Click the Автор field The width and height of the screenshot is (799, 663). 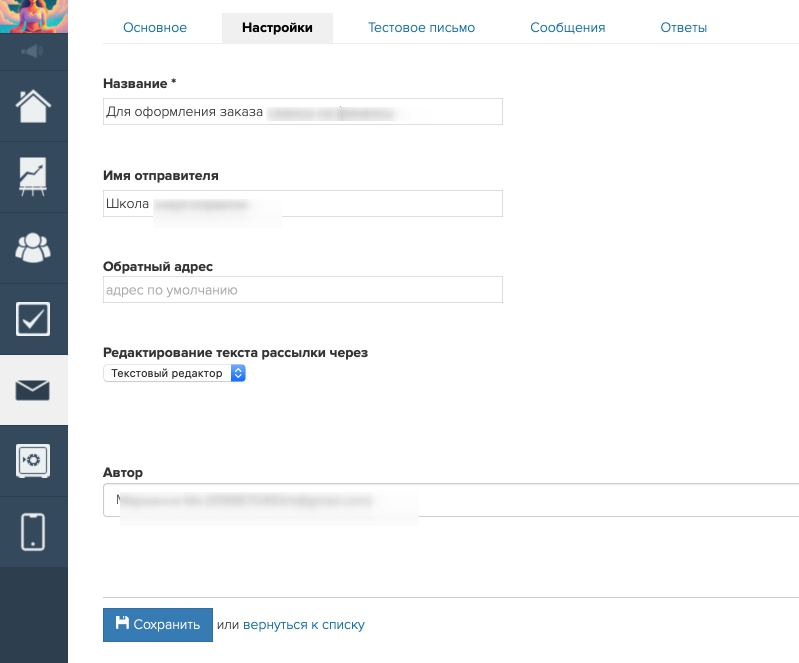(450, 500)
